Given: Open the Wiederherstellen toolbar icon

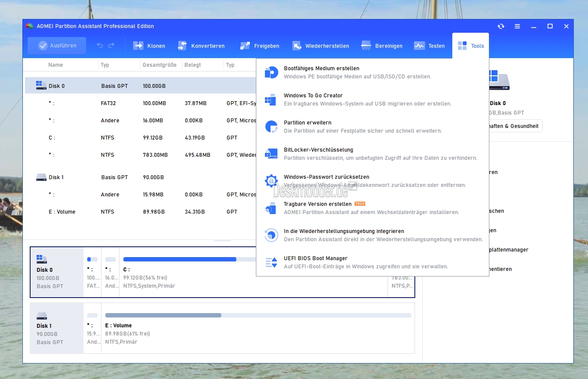Looking at the screenshot, I should (296, 46).
